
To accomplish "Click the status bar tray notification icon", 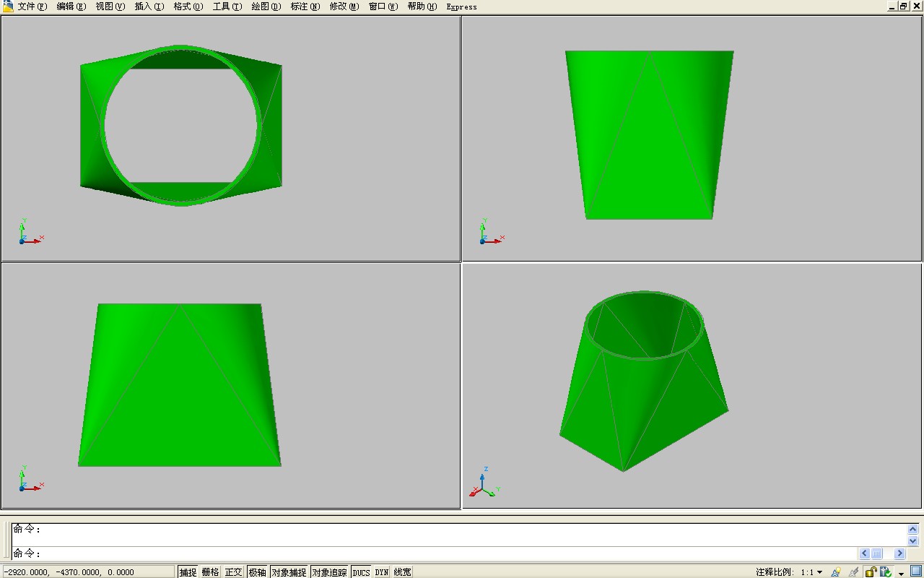I will click(x=886, y=572).
